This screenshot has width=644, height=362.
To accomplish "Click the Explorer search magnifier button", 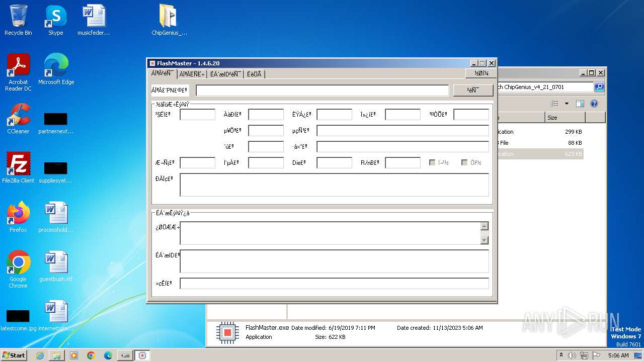I will pyautogui.click(x=599, y=87).
